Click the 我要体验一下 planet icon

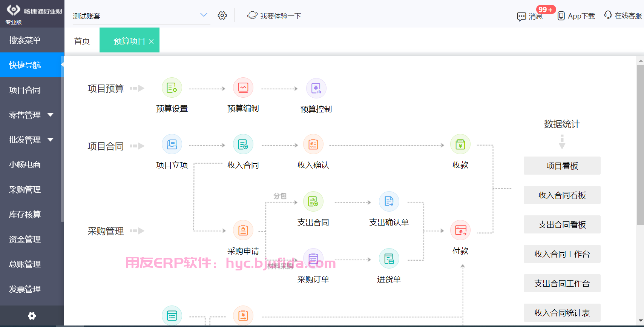252,15
